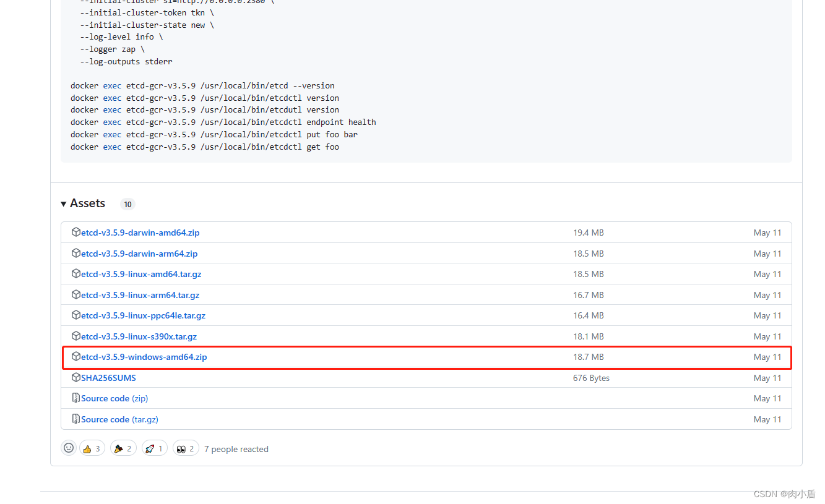Toggle the party popper reaction
The width and height of the screenshot is (825, 504).
point(123,448)
